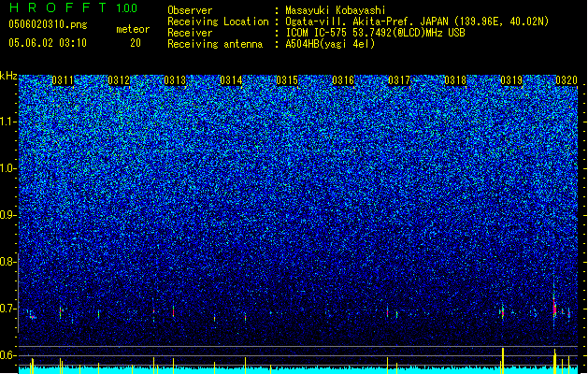
Task: Click the Observer label
Action: pyautogui.click(x=190, y=10)
